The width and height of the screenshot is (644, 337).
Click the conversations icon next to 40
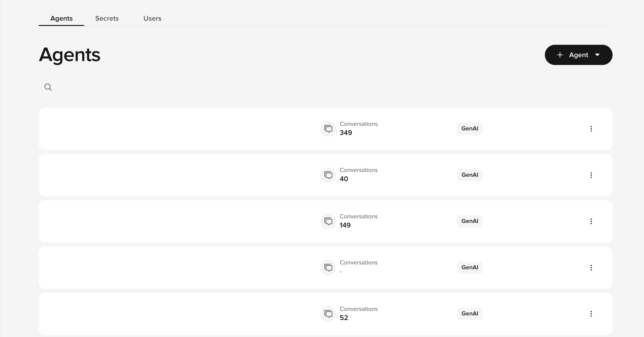click(328, 175)
